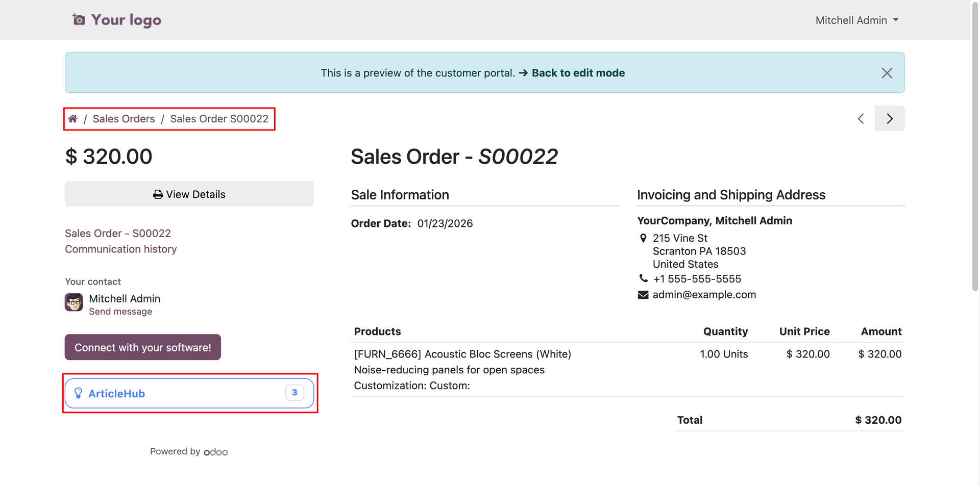Click the phone icon near +1 555-555-5555
Screen dimensions: 980x487
click(644, 278)
